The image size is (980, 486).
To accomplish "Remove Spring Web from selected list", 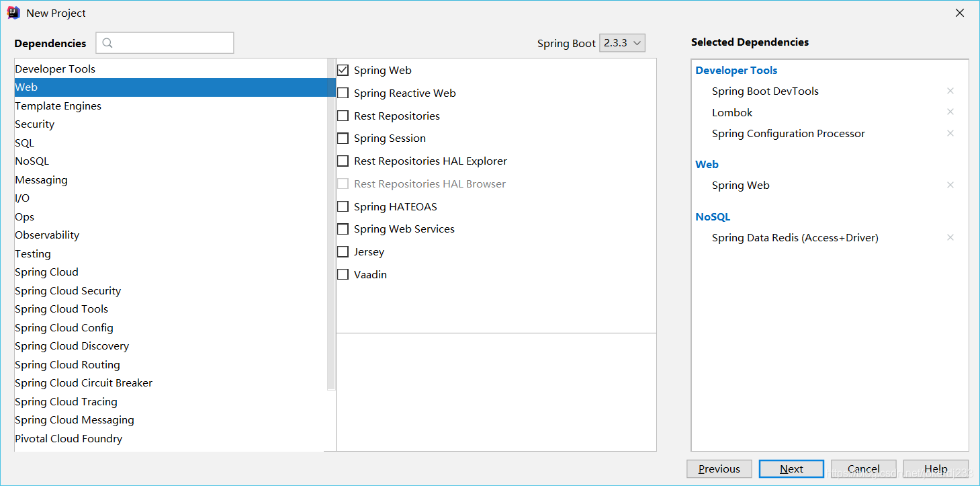I will tap(950, 185).
